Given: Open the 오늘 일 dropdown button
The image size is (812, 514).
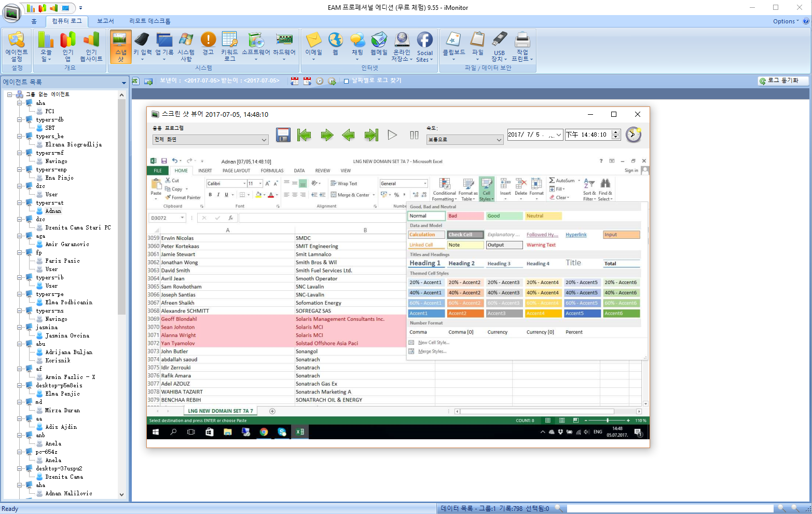Looking at the screenshot, I should [46, 47].
